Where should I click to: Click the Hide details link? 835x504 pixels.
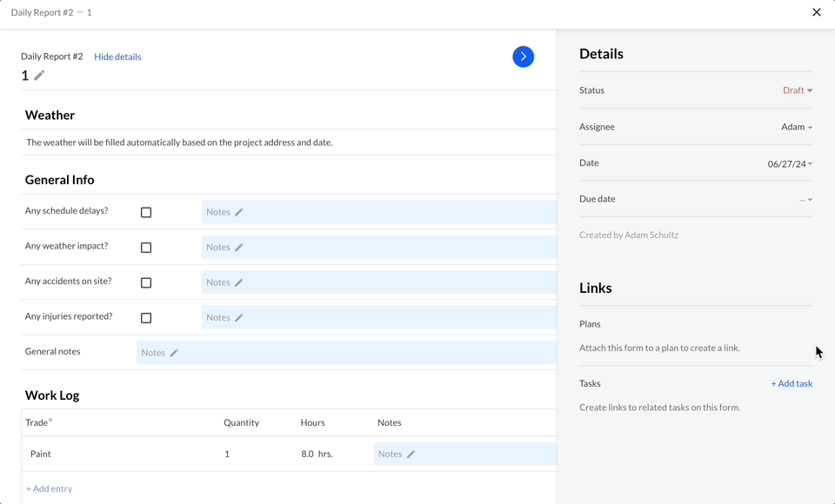click(117, 56)
